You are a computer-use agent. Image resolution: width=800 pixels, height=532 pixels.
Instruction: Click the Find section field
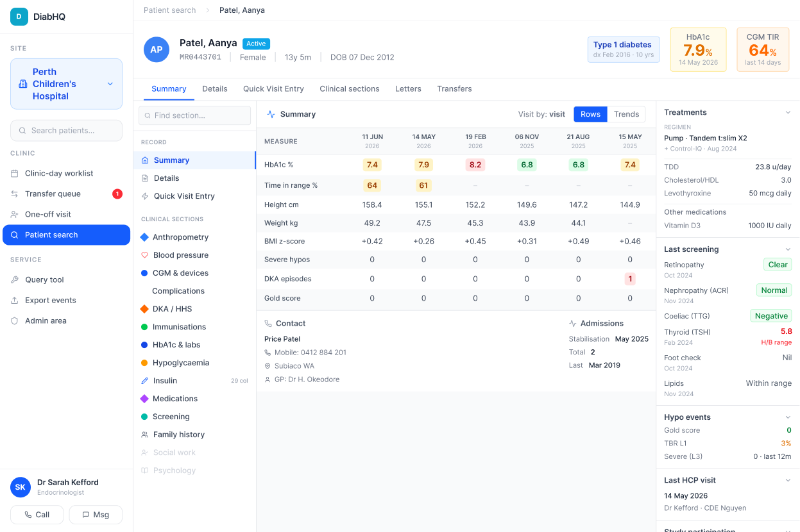click(x=195, y=115)
